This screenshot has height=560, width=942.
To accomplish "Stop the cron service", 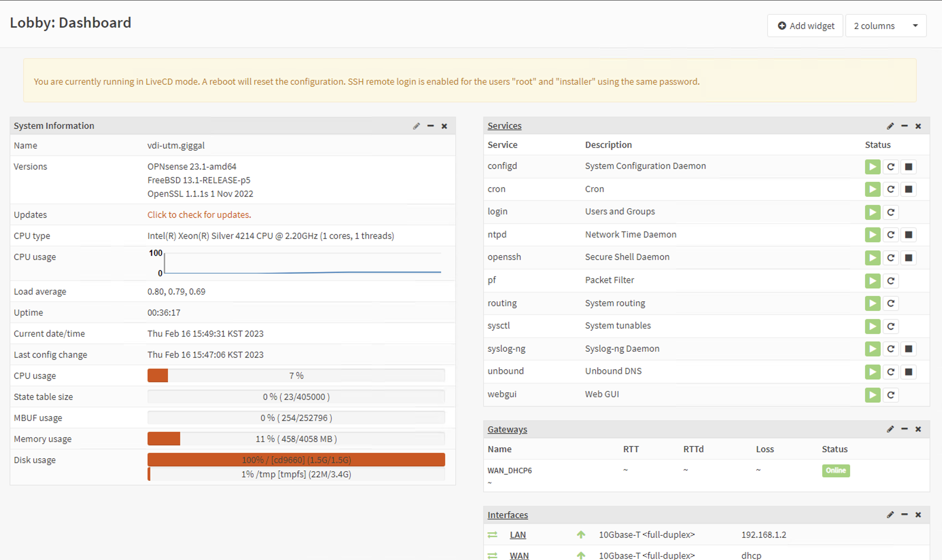I will pyautogui.click(x=908, y=189).
